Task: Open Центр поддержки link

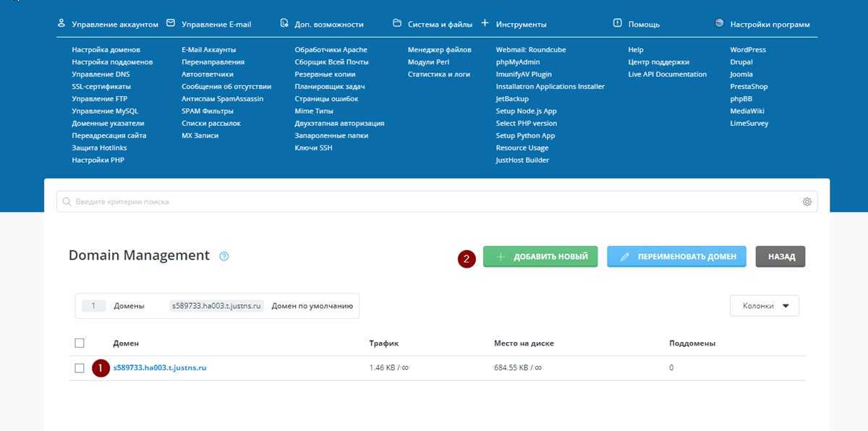Action: [659, 62]
